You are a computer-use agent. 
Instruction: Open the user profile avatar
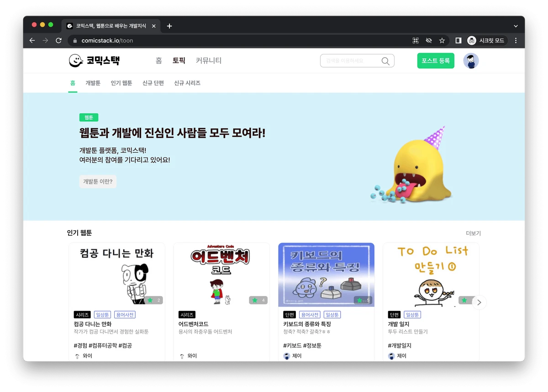pos(471,61)
